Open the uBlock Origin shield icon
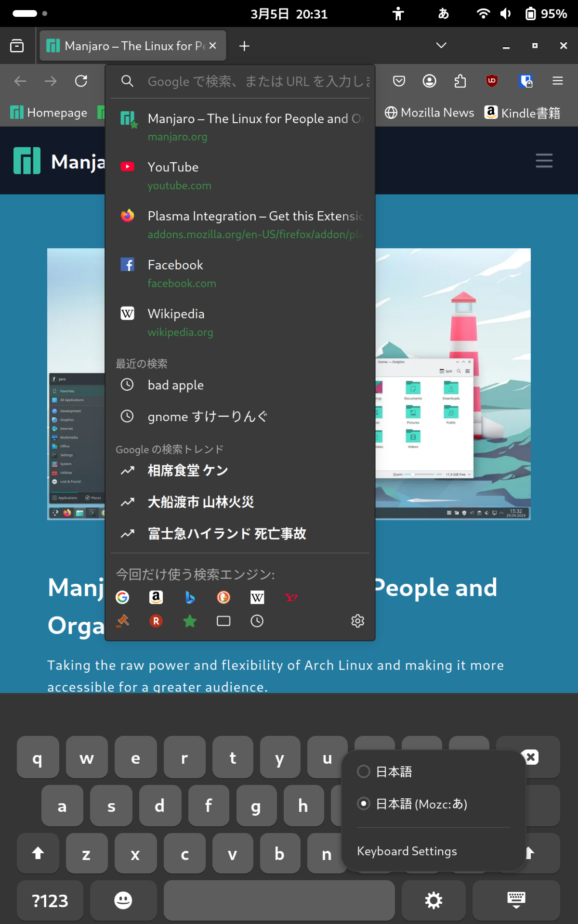The height and width of the screenshot is (924, 578). tap(492, 81)
